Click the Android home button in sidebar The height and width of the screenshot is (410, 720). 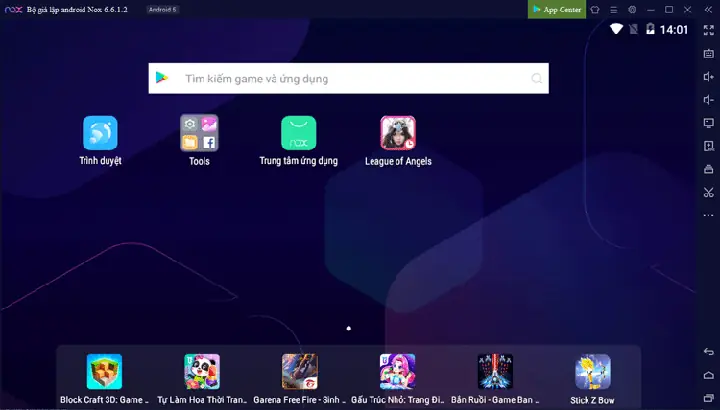(709, 375)
